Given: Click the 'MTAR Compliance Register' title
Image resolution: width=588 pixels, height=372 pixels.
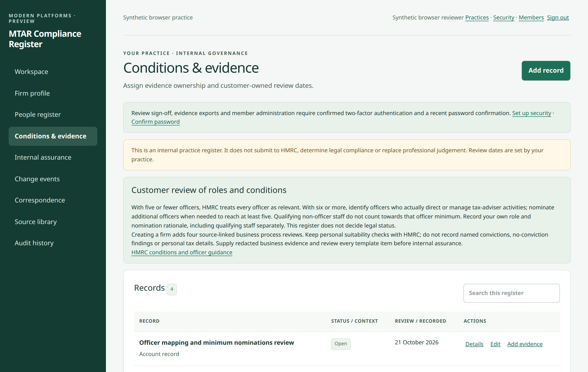Looking at the screenshot, I should pyautogui.click(x=45, y=39).
